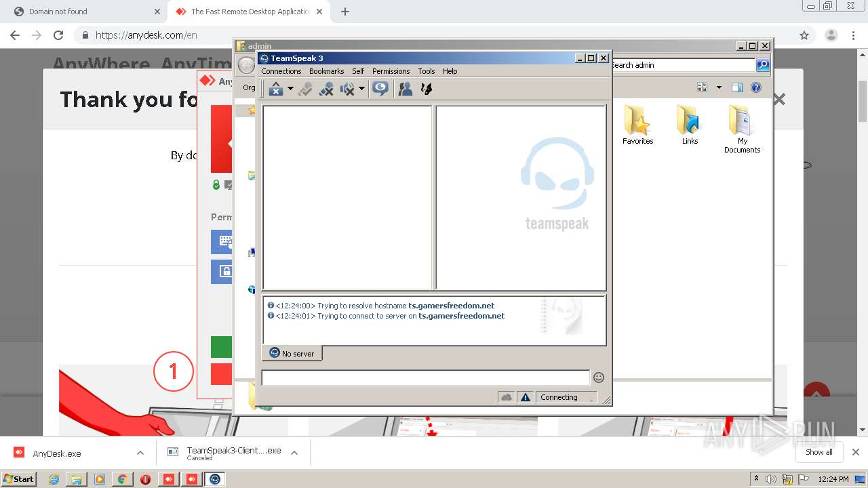Open the contacts icon in TeamSpeak toolbar
This screenshot has height=488, width=868.
pyautogui.click(x=406, y=89)
